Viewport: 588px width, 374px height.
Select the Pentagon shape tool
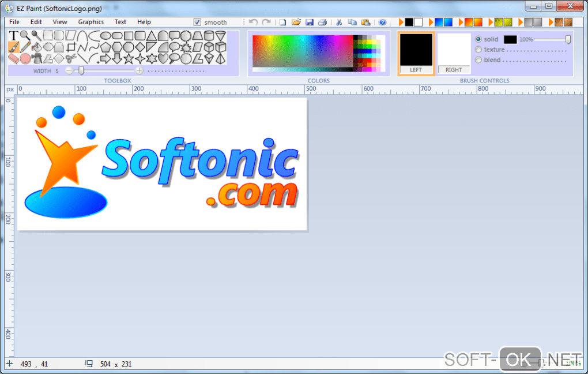click(x=105, y=47)
